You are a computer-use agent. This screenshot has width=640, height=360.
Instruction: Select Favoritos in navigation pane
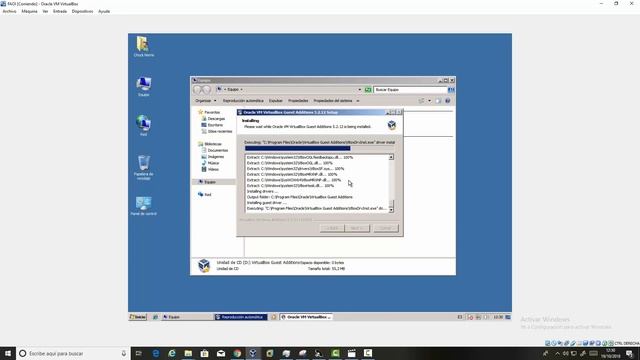click(209, 112)
